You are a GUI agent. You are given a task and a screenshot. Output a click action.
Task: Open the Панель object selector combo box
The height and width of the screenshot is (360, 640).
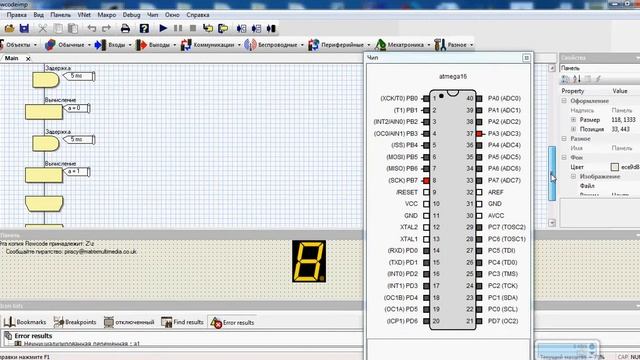tap(599, 68)
